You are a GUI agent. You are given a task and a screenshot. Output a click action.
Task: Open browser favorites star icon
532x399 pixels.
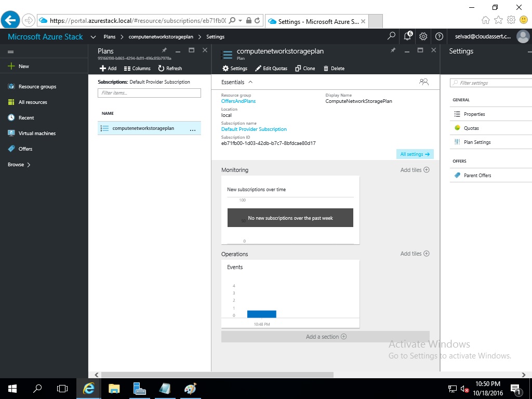coord(498,20)
